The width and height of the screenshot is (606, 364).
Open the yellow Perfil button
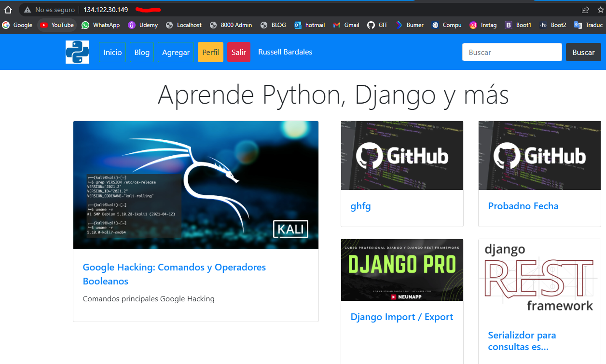coord(210,53)
